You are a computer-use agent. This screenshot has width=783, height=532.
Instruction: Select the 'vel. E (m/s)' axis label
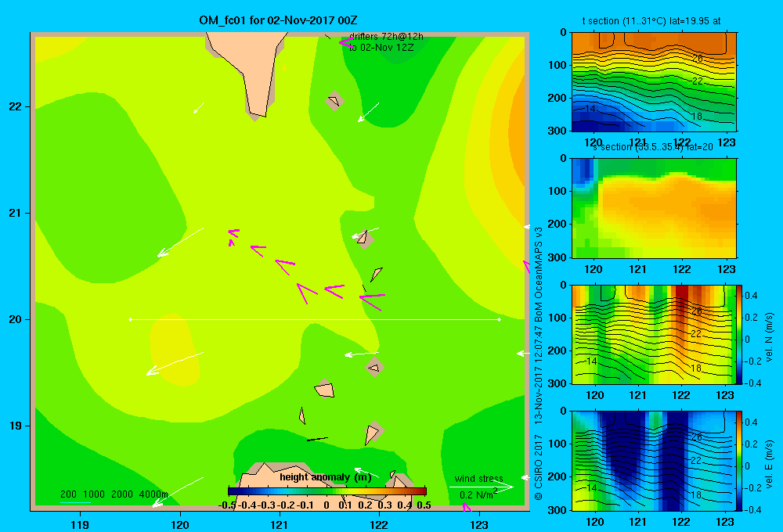tap(769, 464)
